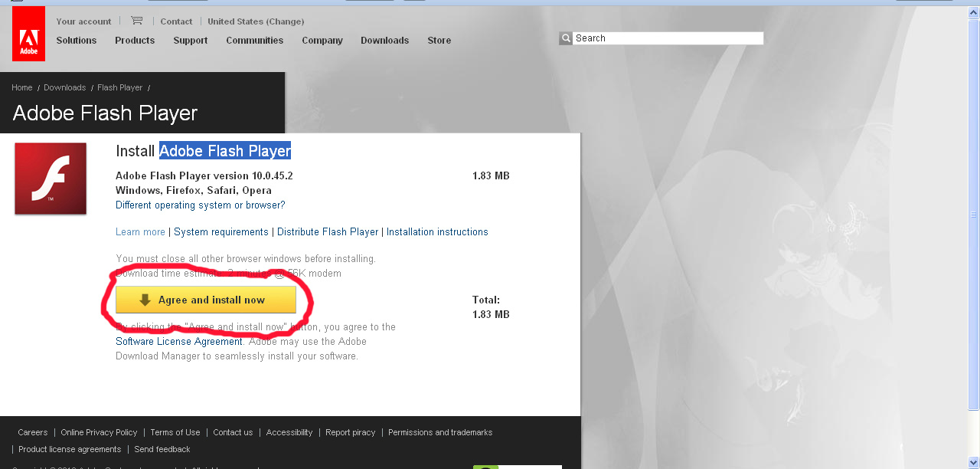Go to Flash Player breadcrumb
The height and width of the screenshot is (469, 980).
click(119, 88)
